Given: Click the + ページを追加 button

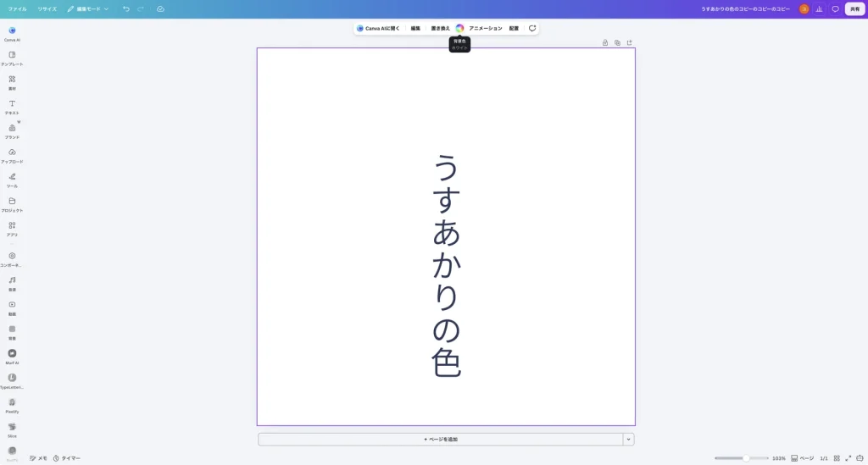Looking at the screenshot, I should coord(441,440).
